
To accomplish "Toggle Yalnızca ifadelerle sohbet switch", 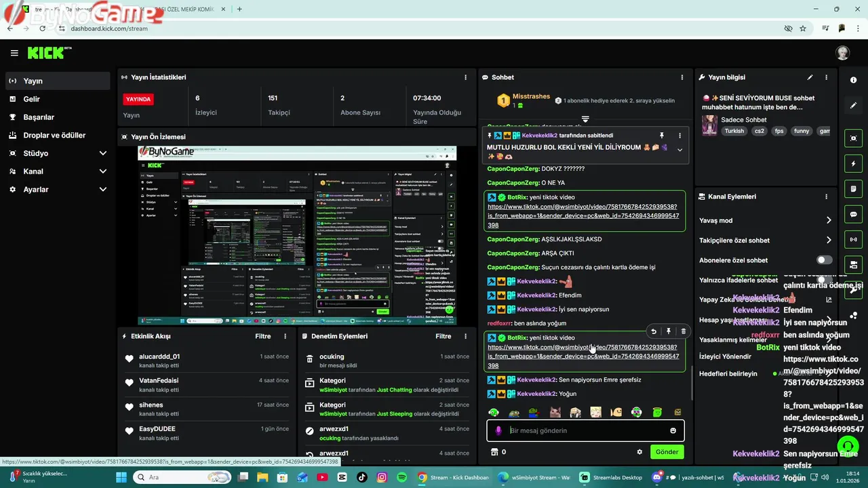I will [x=824, y=280].
